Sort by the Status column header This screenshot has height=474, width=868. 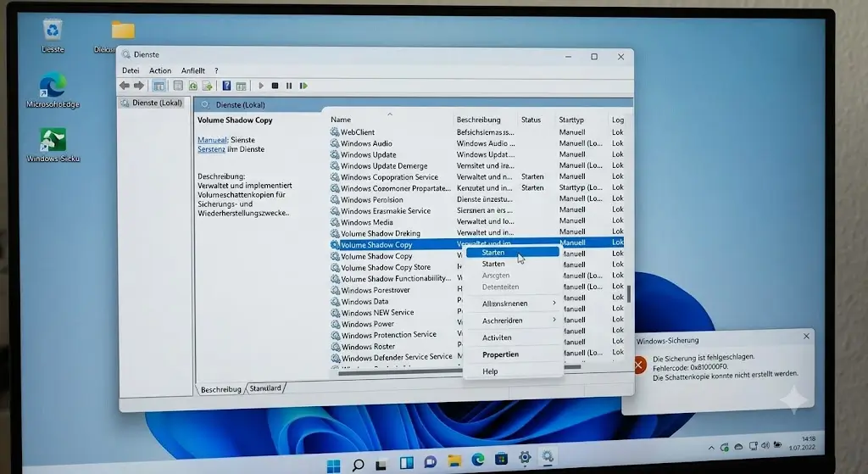pos(531,119)
